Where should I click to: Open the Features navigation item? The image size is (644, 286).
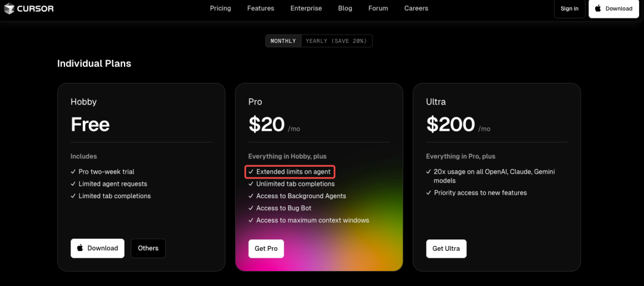pyautogui.click(x=261, y=8)
